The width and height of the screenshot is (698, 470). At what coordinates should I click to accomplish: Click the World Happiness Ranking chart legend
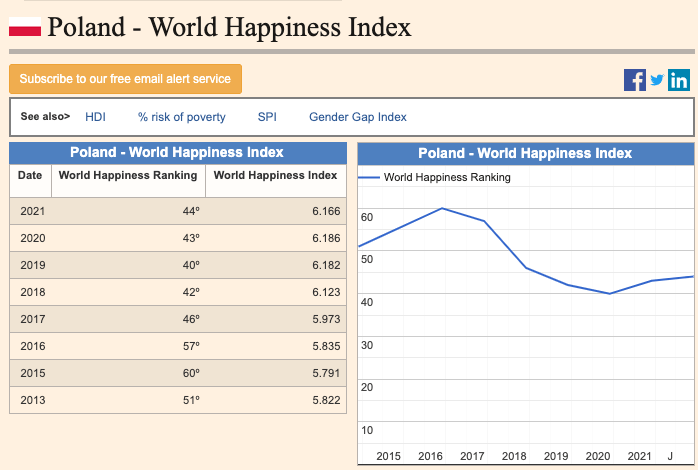[435, 177]
